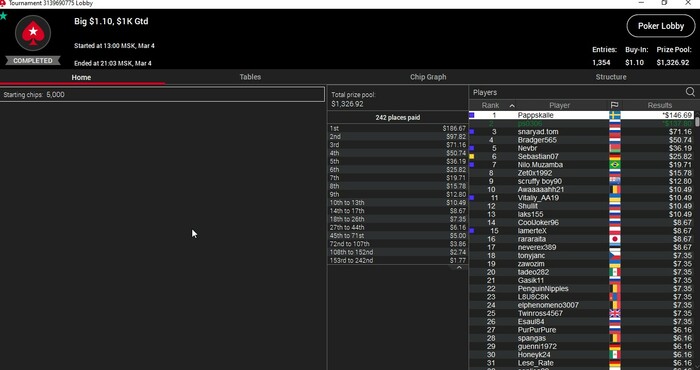Click the Poker Lobby button

(661, 26)
